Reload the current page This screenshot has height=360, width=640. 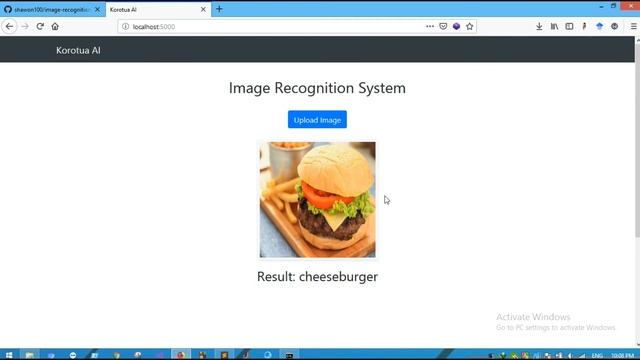(x=40, y=27)
